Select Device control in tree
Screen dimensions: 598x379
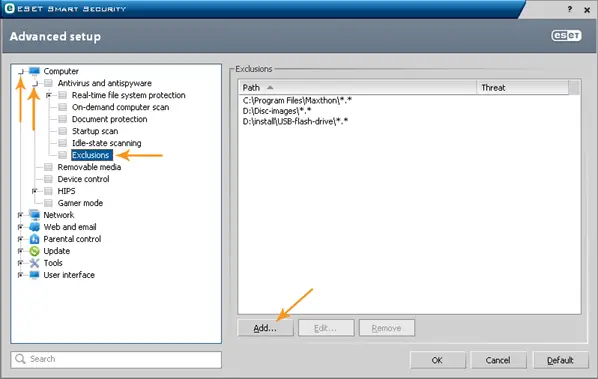point(83,179)
